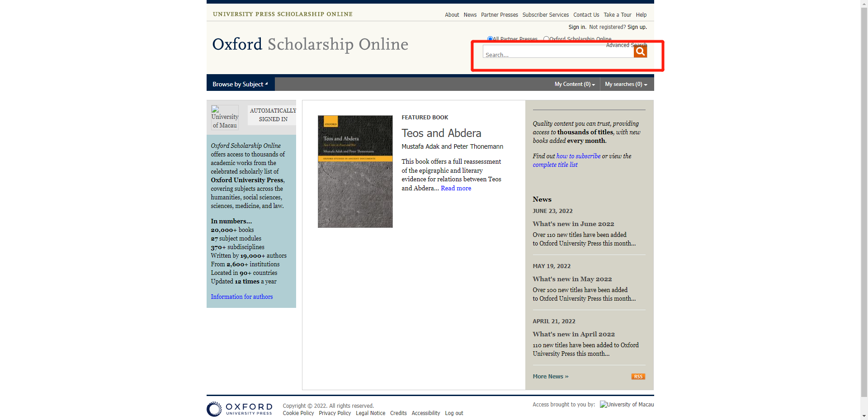
Task: Open What's new in June 2022
Action: point(573,224)
